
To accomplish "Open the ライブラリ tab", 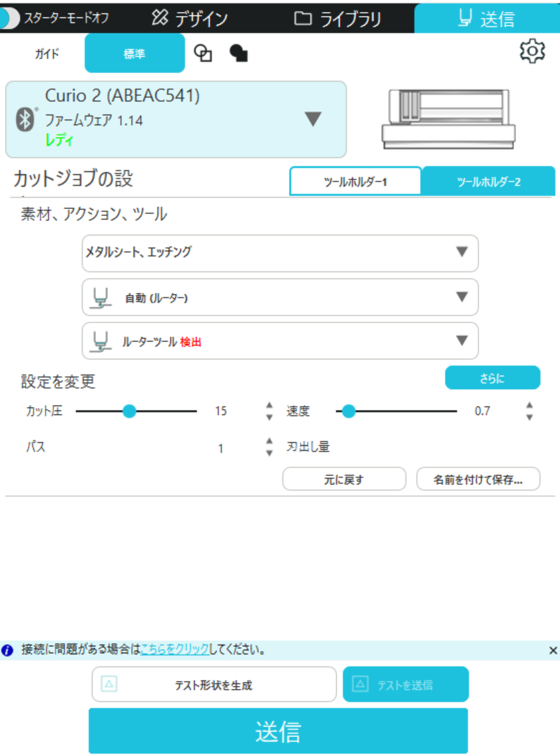I will pyautogui.click(x=338, y=19).
